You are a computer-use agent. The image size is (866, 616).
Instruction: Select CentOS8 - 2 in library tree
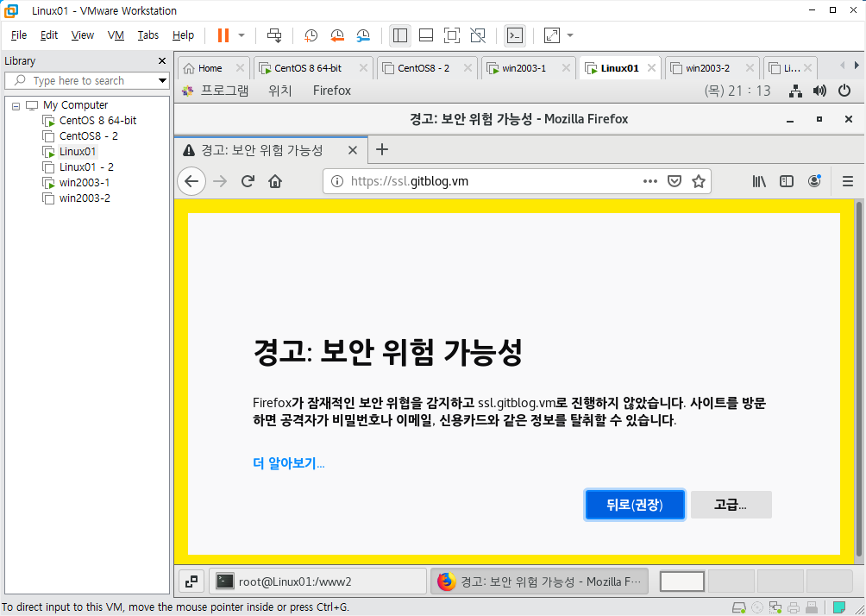[x=88, y=136]
